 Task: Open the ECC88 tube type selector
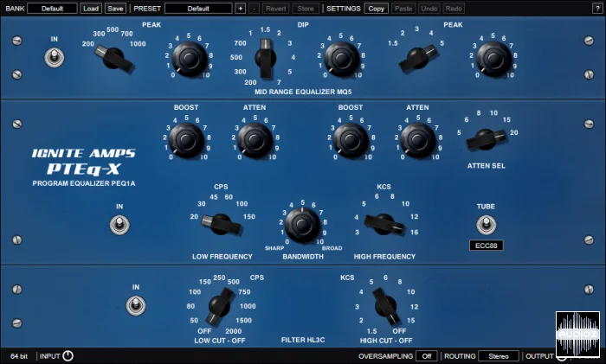(487, 246)
